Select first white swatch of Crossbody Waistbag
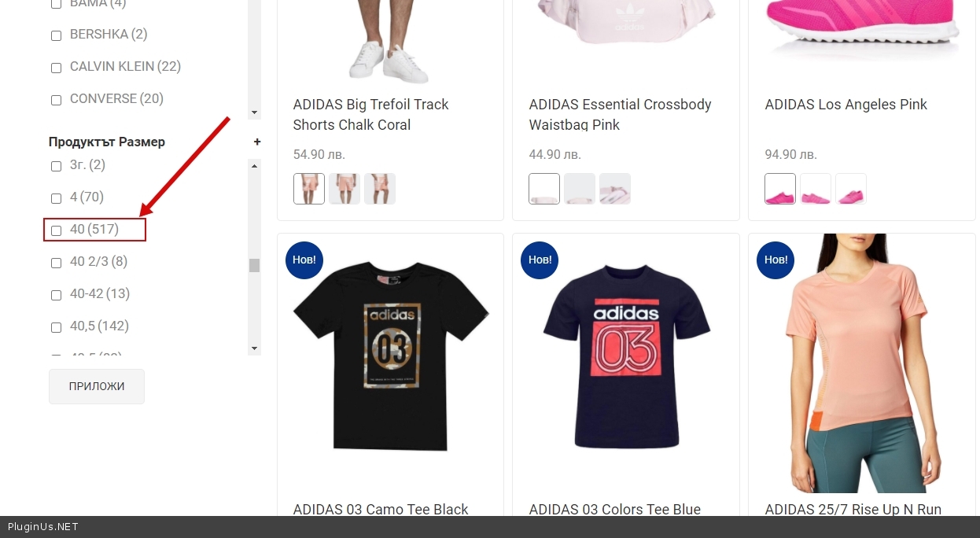This screenshot has width=980, height=538. point(544,189)
